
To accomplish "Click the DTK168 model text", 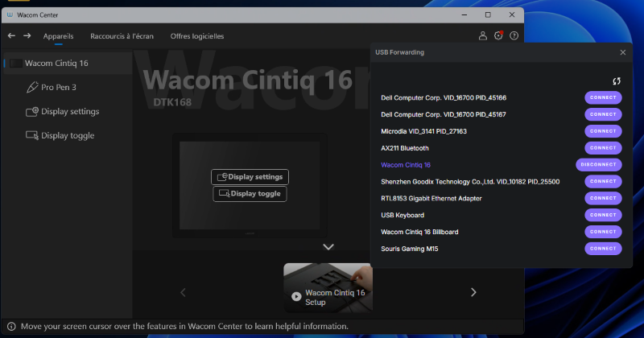I will click(172, 102).
